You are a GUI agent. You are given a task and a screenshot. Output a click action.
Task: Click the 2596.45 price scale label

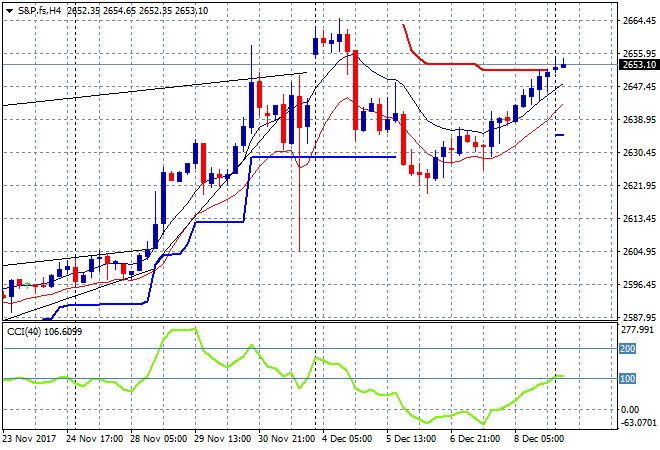click(639, 285)
